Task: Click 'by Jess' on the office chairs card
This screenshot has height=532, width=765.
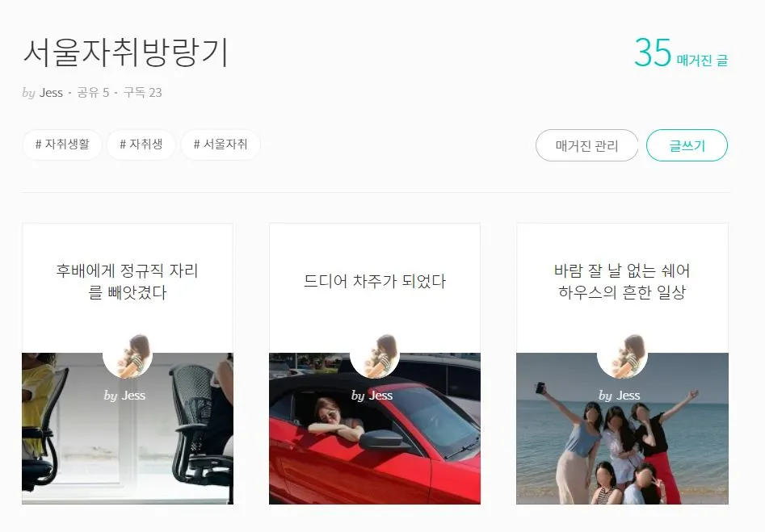Action: coord(124,396)
